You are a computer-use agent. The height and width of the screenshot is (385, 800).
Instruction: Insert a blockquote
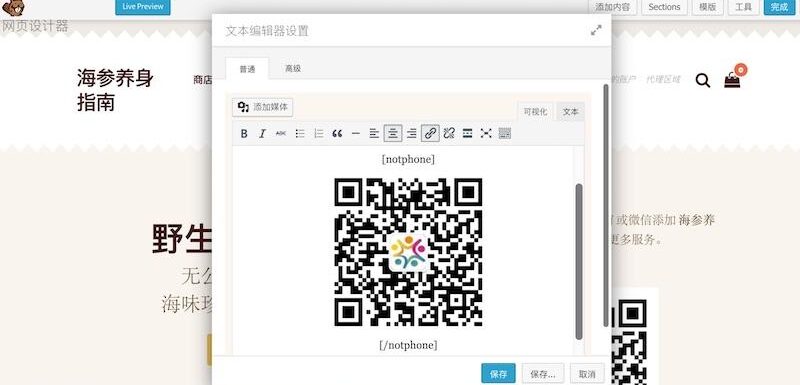click(337, 134)
